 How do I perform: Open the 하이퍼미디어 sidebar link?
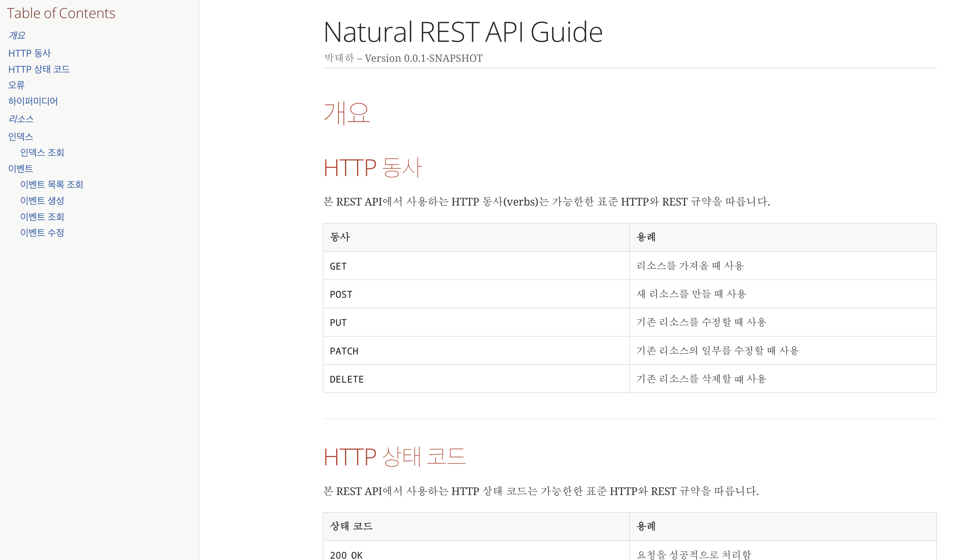point(33,101)
